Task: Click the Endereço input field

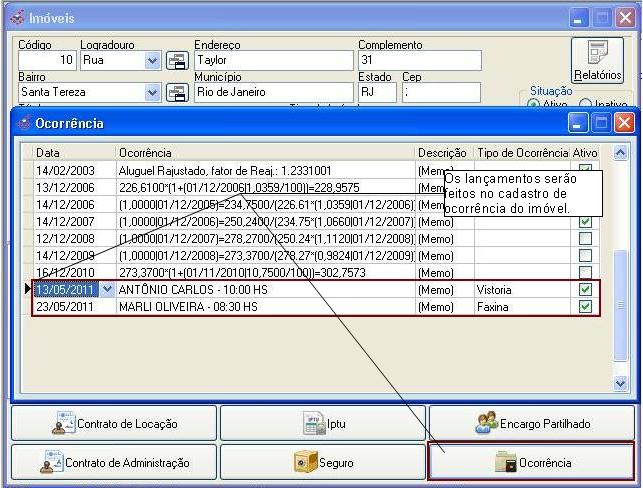Action: tap(273, 60)
